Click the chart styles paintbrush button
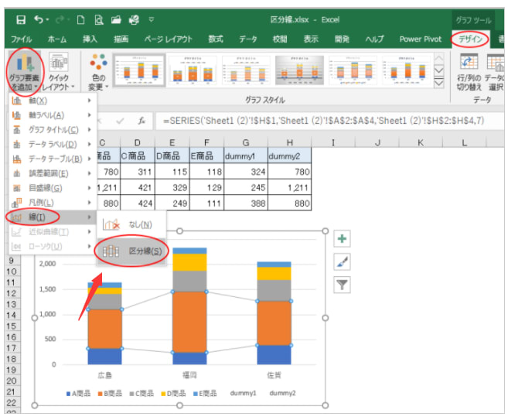 click(342, 262)
